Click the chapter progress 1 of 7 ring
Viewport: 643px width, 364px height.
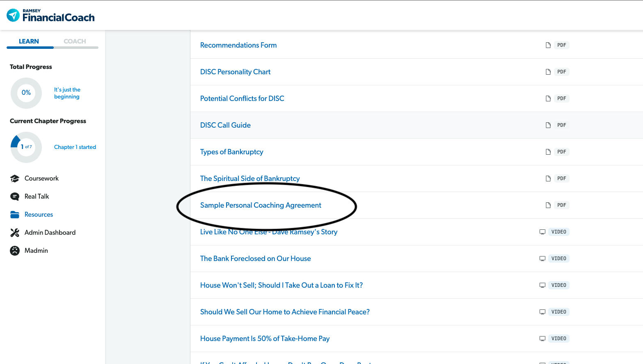pos(26,147)
